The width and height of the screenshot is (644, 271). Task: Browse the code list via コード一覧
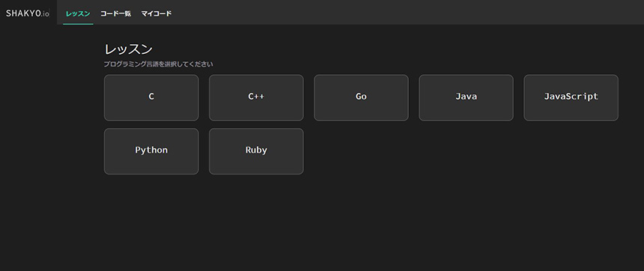click(x=115, y=13)
